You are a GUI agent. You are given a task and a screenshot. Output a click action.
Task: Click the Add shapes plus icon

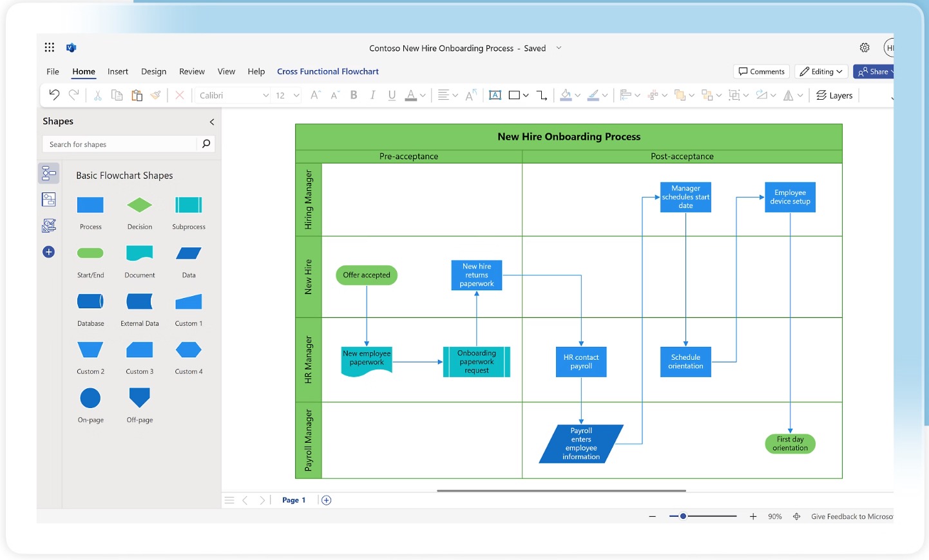click(x=48, y=252)
